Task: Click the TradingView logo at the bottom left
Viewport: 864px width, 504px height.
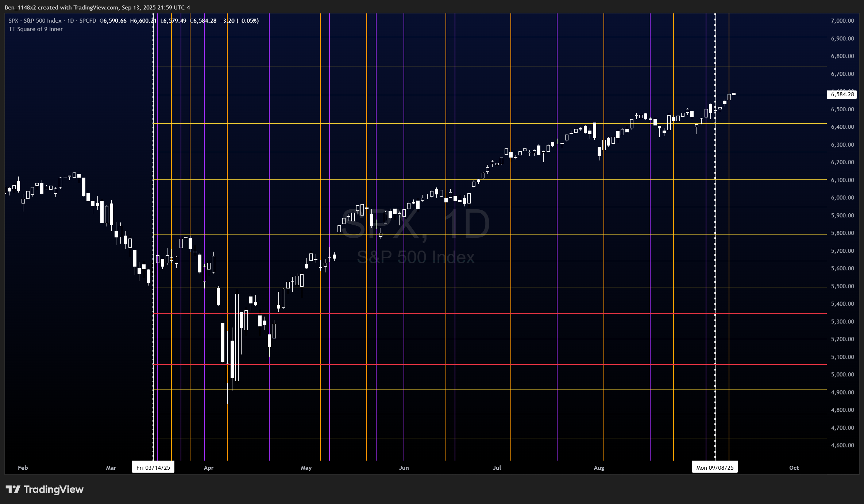Action: coord(45,489)
